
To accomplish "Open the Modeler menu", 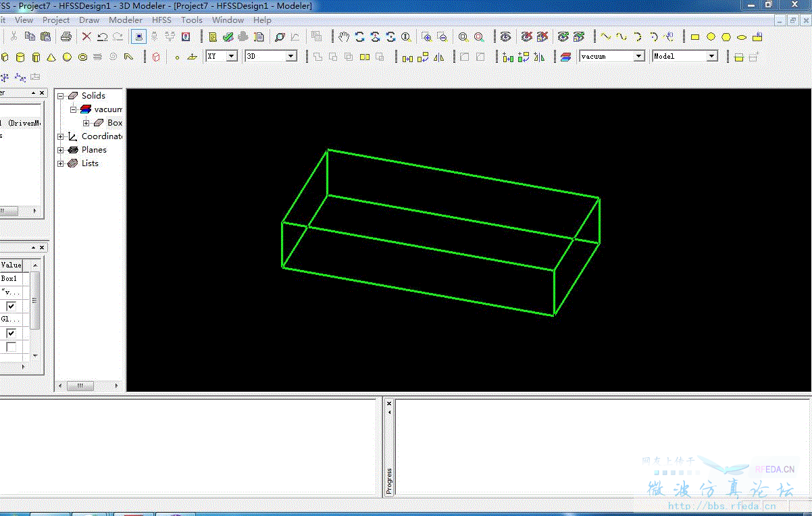I will pos(126,20).
